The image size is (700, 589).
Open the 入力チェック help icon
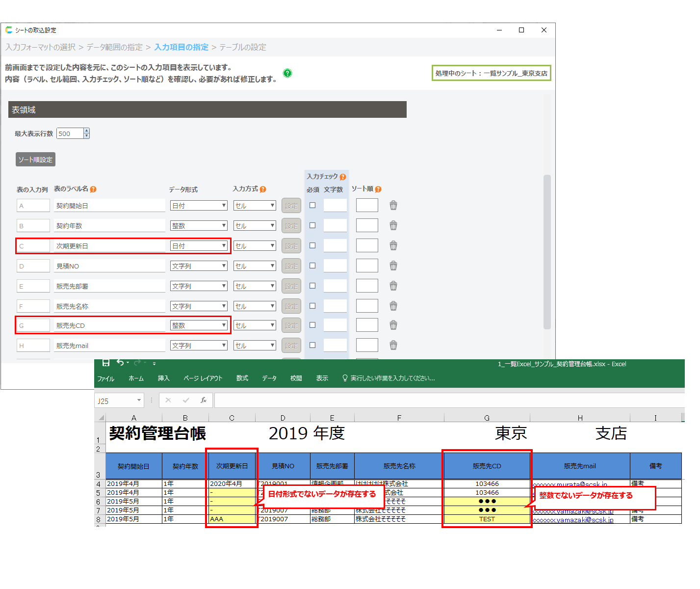pyautogui.click(x=342, y=177)
